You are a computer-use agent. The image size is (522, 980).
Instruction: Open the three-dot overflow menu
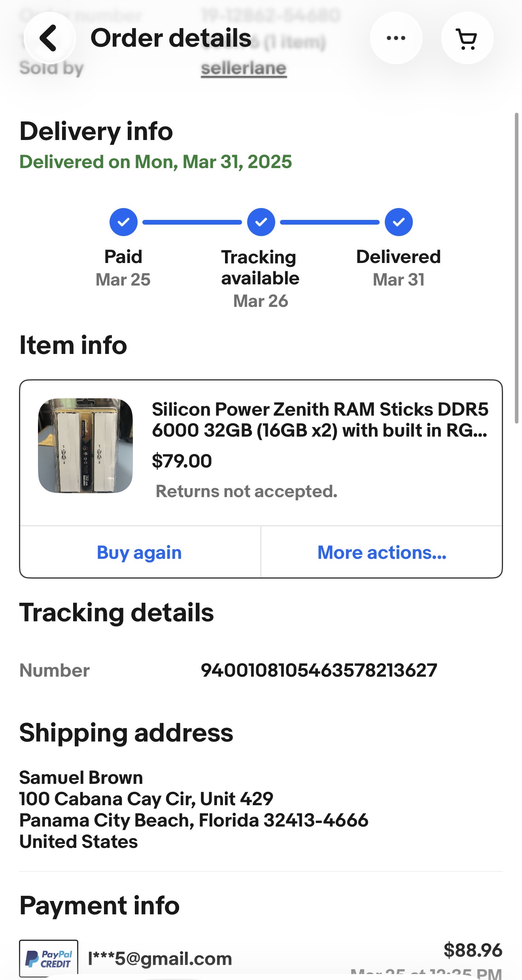(396, 38)
